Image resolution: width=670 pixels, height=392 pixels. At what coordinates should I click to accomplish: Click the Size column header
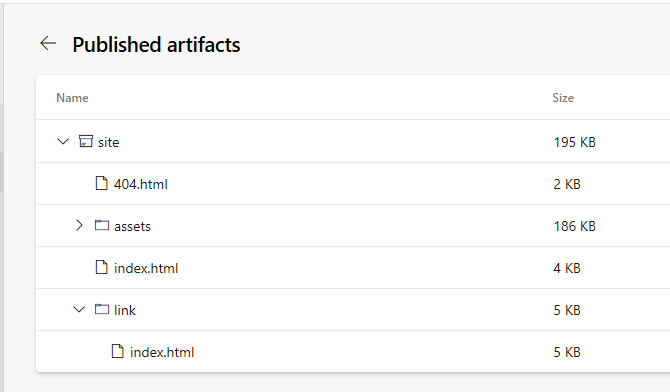pos(563,98)
